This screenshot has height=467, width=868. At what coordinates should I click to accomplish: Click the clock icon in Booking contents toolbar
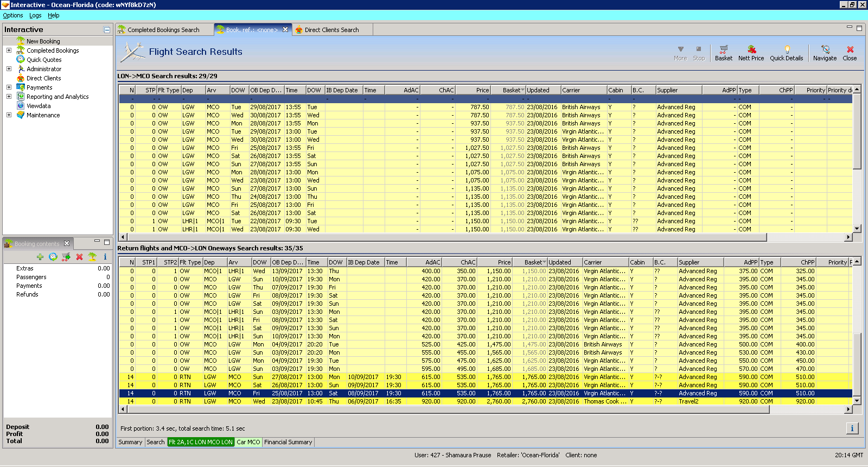tap(53, 257)
